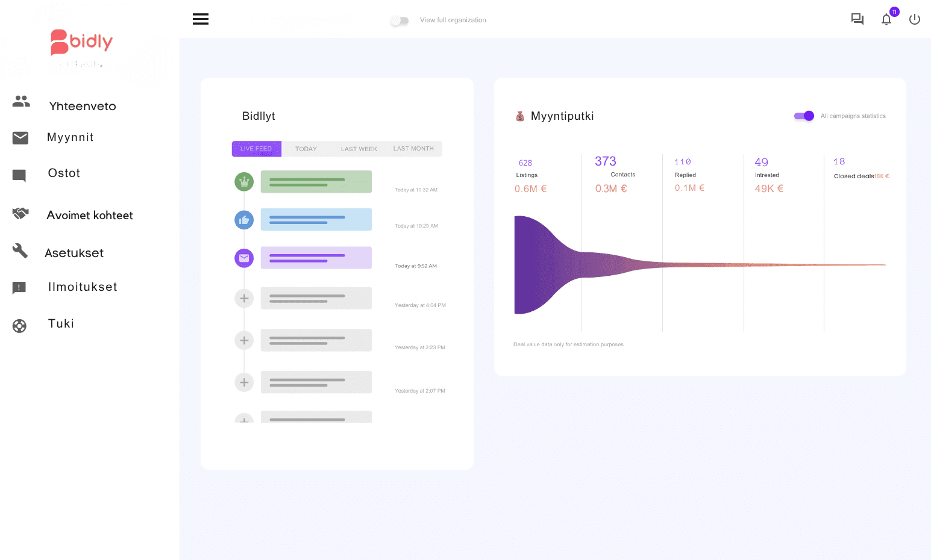This screenshot has width=931, height=560.
Task: Click the "Today at 10:29 AM" timestamp
Action: [416, 226]
